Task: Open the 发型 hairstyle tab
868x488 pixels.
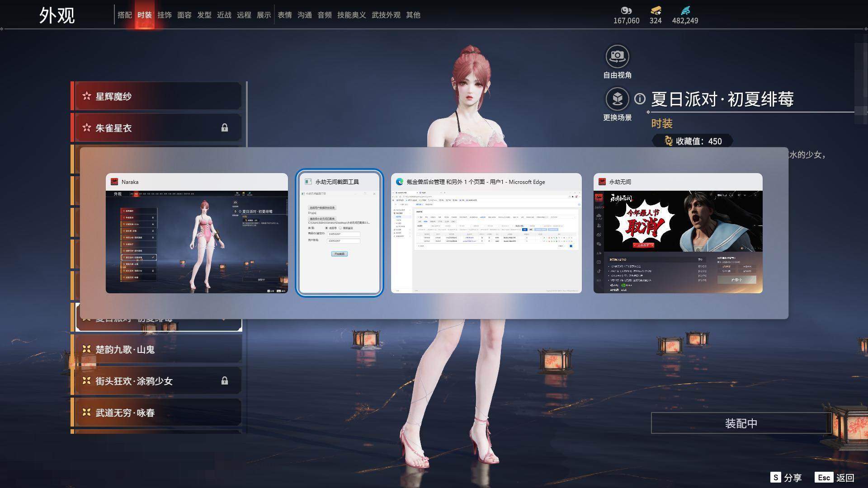Action: (204, 15)
